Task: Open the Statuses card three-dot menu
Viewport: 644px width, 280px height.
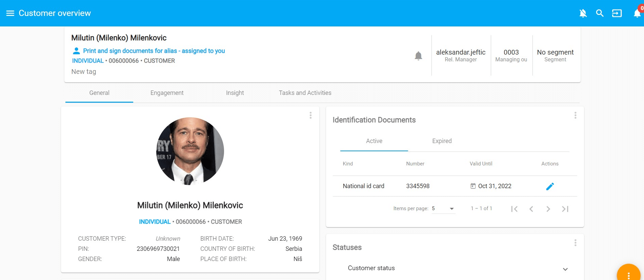Action: 575,243
